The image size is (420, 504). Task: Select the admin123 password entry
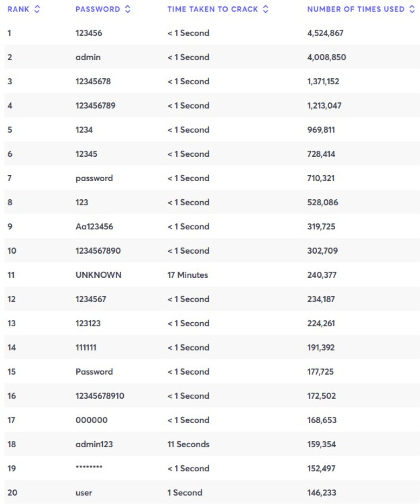point(94,444)
